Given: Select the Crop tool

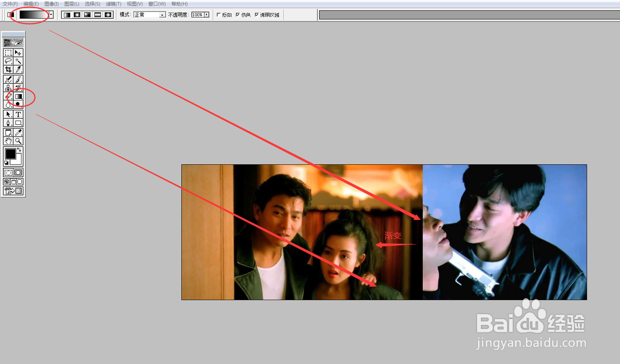Looking at the screenshot, I should (x=8, y=69).
